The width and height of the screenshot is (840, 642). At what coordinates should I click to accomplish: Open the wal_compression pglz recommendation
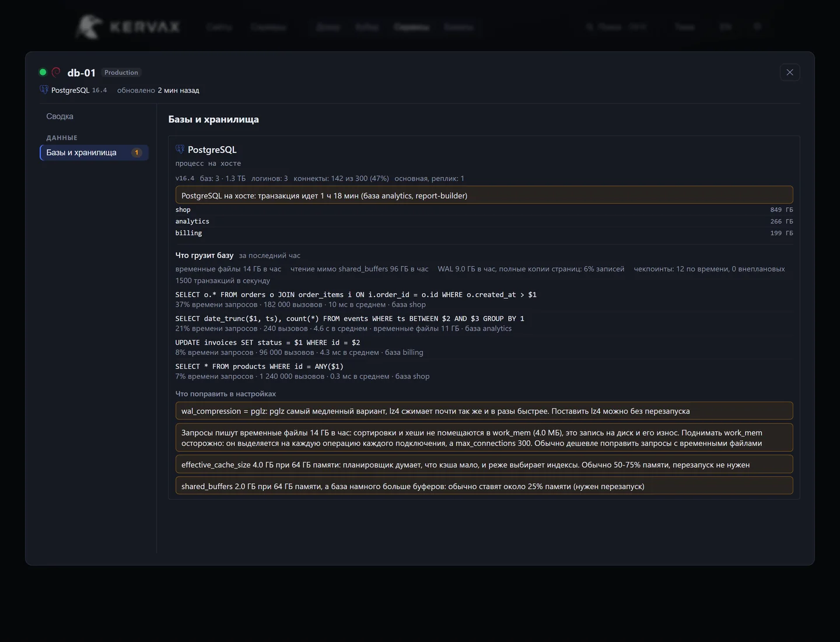[484, 411]
